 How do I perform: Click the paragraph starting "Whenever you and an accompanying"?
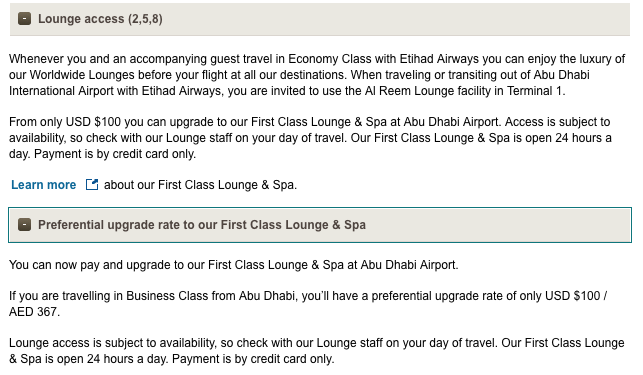coord(317,75)
